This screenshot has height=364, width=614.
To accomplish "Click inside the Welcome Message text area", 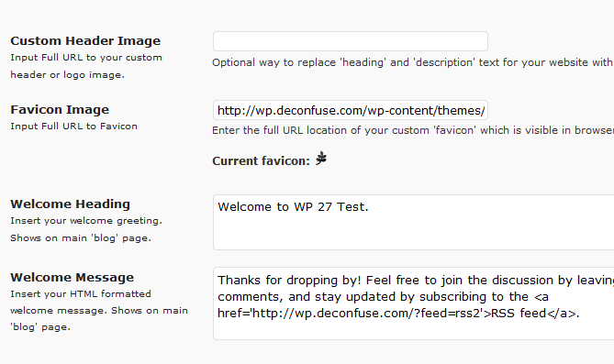I will click(414, 303).
